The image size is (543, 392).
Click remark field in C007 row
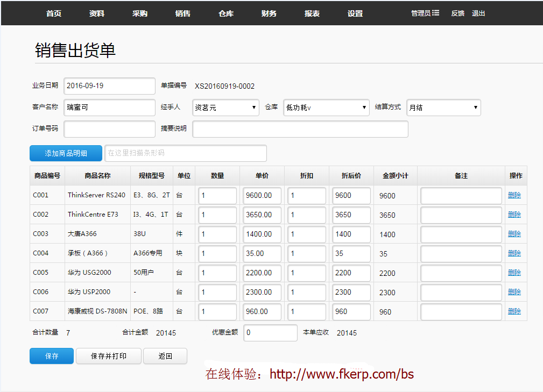coord(461,312)
